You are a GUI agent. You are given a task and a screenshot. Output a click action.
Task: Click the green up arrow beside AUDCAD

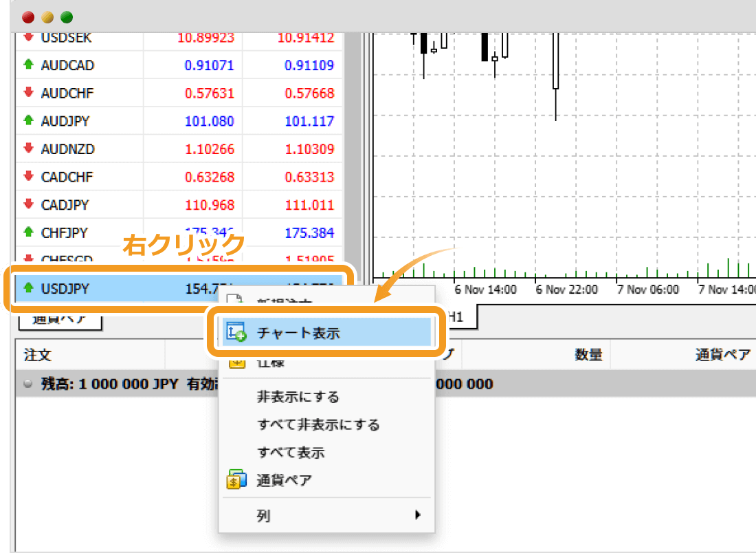coord(28,64)
